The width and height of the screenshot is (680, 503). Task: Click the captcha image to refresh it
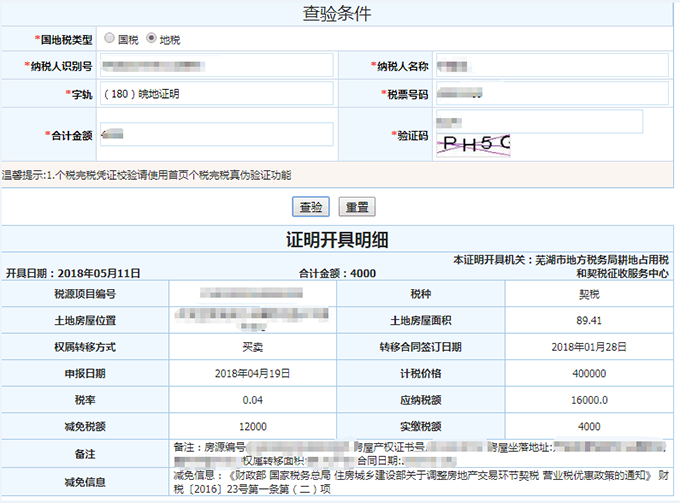coord(475,145)
